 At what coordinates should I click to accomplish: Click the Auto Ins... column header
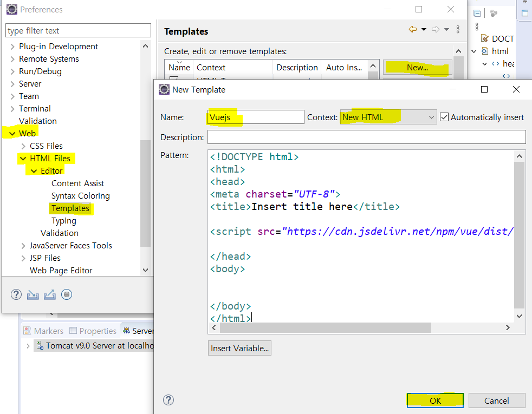345,68
